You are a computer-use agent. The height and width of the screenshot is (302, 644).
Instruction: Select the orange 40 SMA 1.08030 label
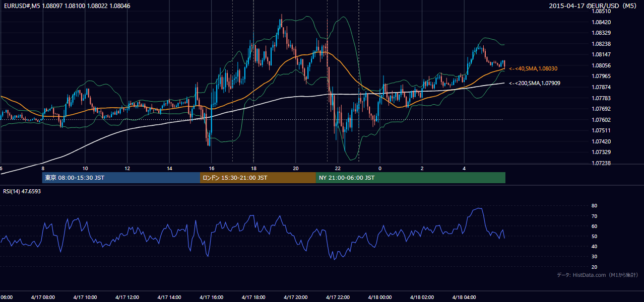point(533,68)
